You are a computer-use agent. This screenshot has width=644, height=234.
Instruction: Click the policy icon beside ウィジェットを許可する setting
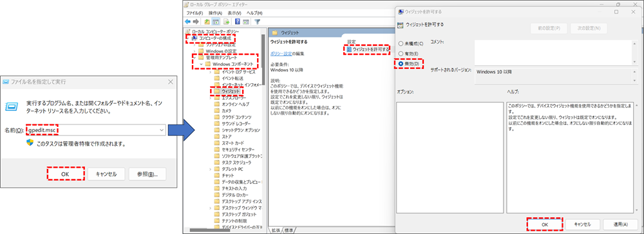(x=350, y=50)
